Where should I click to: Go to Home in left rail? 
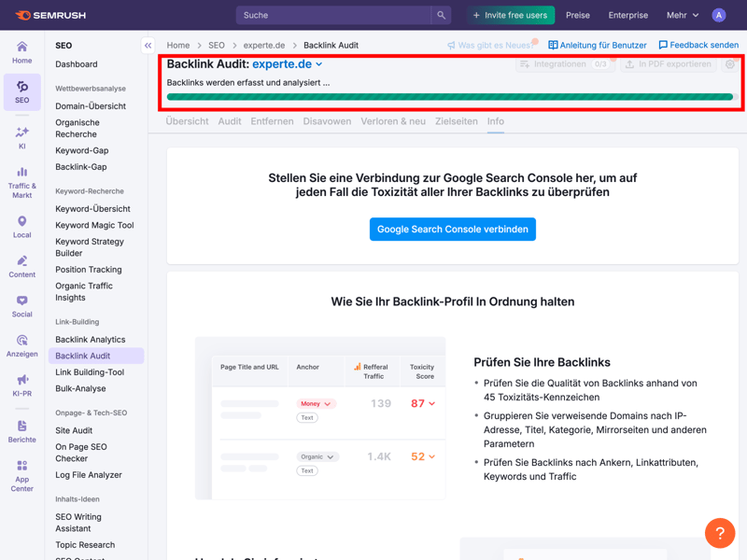(21, 52)
